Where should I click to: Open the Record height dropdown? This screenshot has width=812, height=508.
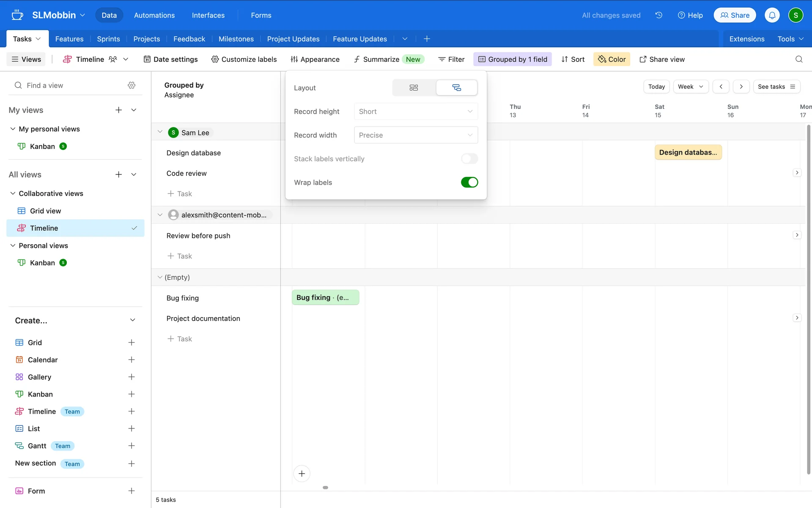pos(416,111)
